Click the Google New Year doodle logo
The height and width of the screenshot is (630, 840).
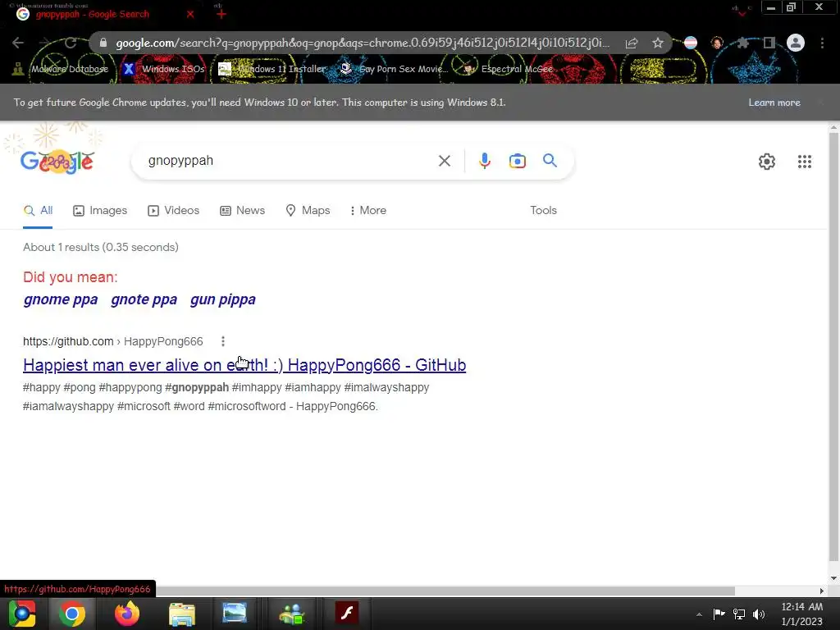57,162
